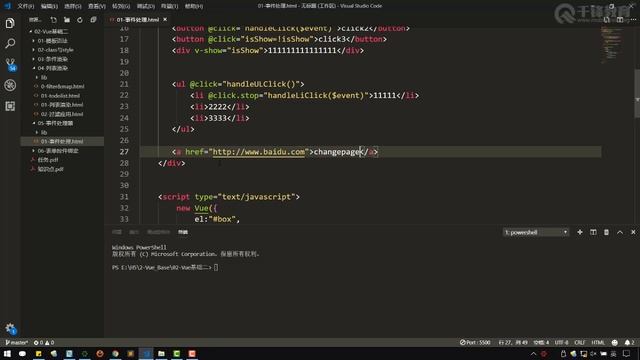The height and width of the screenshot is (360, 640).
Task: Open the errors and warnings counter in the status bar
Action: (x=44, y=342)
